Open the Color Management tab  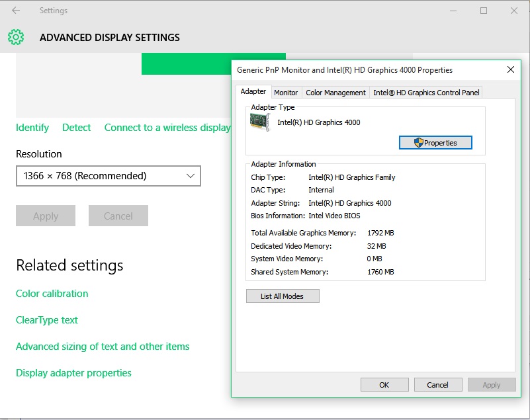(x=335, y=93)
